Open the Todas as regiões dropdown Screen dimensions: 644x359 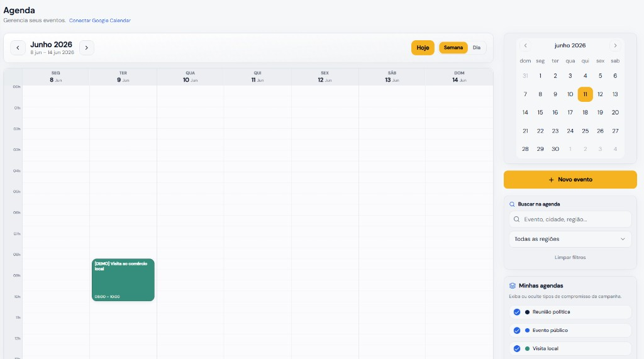pos(570,239)
